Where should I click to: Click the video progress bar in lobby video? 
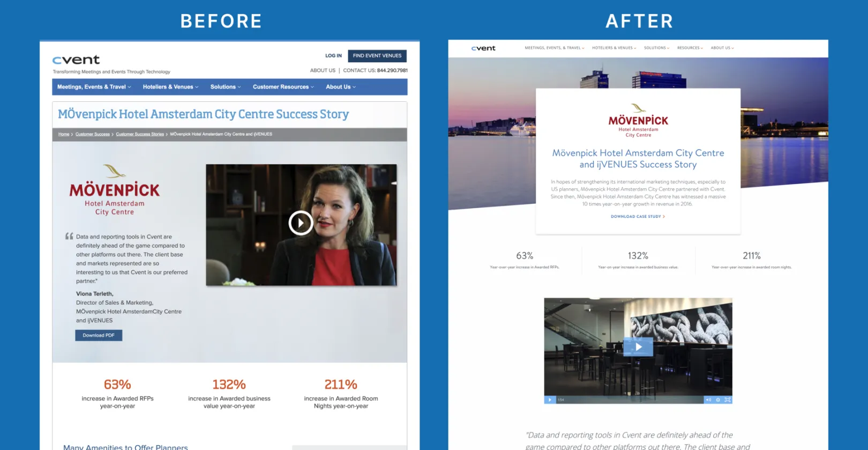point(632,400)
